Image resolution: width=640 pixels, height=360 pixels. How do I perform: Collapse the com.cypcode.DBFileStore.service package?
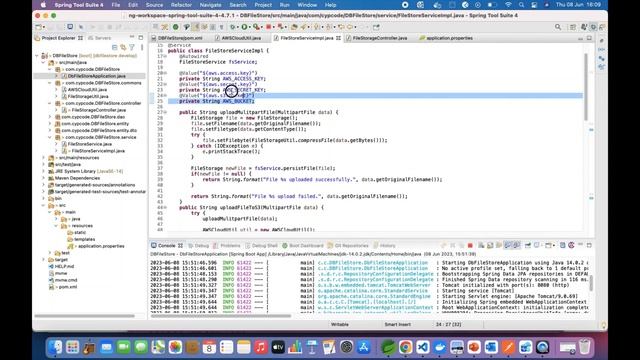[50, 137]
